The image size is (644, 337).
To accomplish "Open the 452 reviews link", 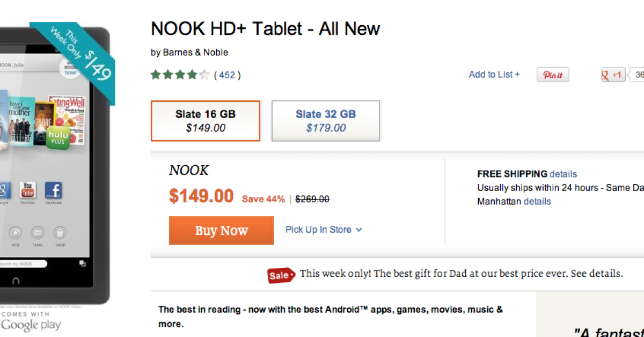I will click(x=227, y=75).
